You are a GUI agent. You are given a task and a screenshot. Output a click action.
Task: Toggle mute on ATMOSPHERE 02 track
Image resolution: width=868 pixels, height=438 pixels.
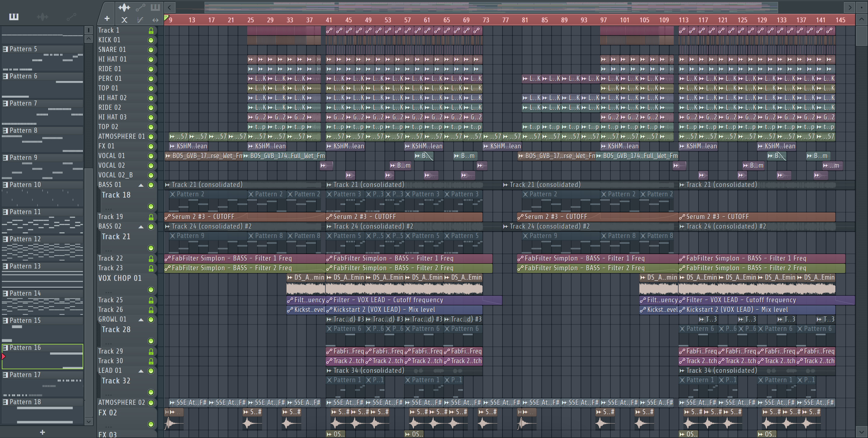(x=151, y=403)
